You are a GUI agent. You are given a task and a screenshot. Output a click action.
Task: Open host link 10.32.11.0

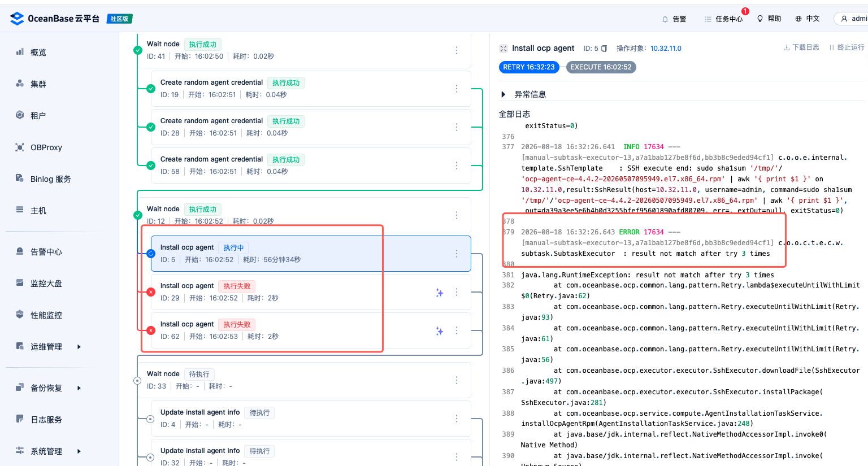coord(666,49)
